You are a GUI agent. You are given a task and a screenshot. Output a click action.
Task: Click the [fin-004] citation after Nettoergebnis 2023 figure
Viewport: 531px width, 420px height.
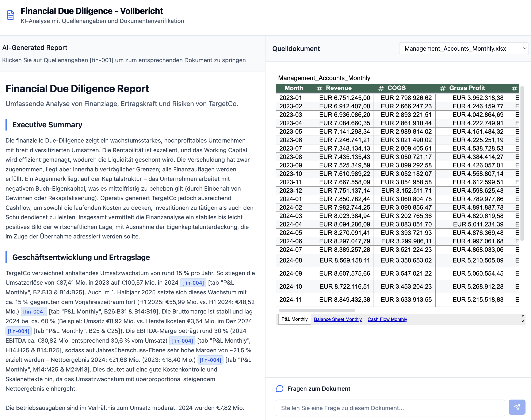click(210, 360)
